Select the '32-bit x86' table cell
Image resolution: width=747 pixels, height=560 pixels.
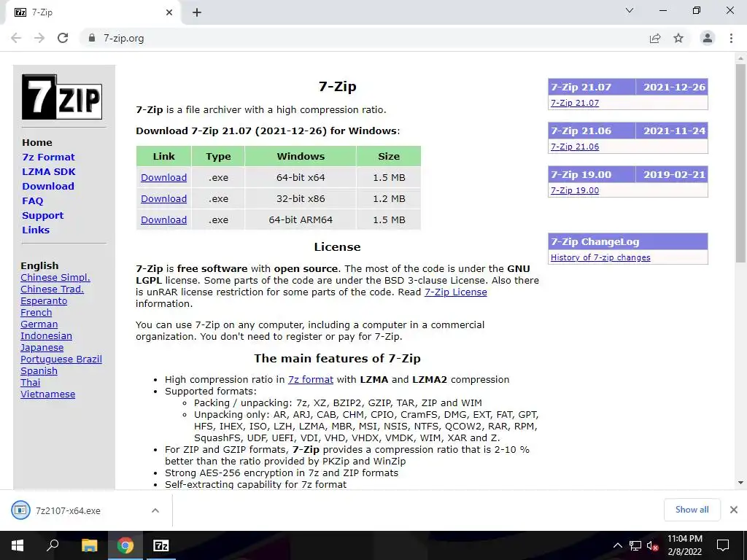[301, 198]
